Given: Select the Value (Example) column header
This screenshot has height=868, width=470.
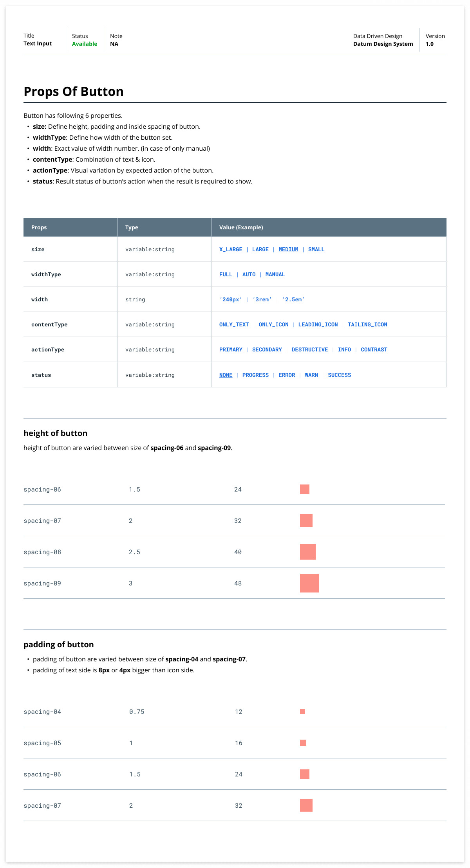Looking at the screenshot, I should [x=241, y=227].
